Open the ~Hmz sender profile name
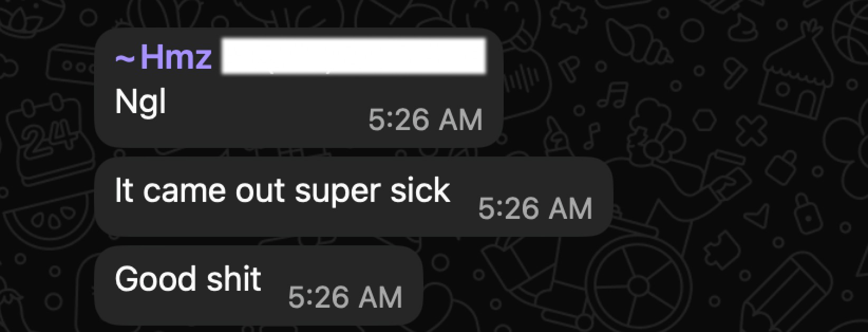This screenshot has width=868, height=332. pyautogui.click(x=163, y=58)
